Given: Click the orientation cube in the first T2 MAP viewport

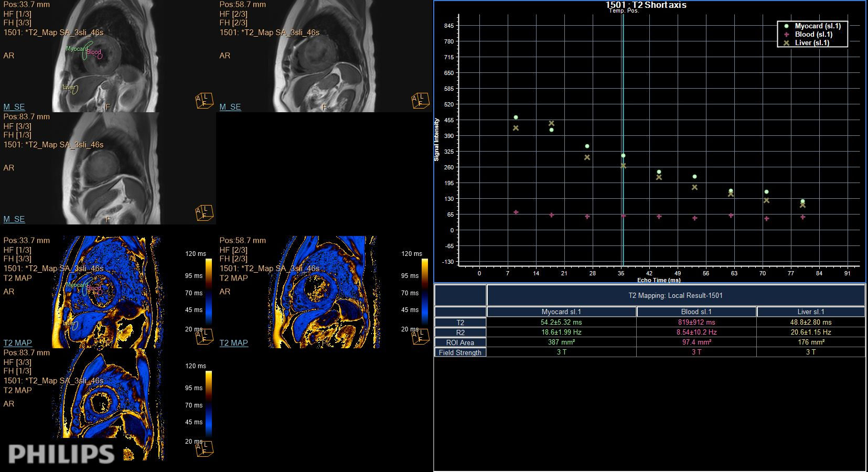Looking at the screenshot, I should (204, 337).
